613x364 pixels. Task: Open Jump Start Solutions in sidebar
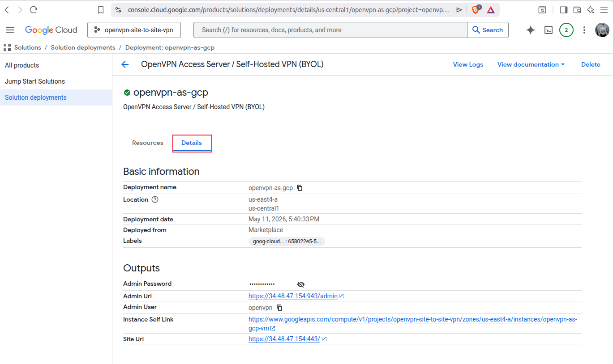tap(35, 81)
